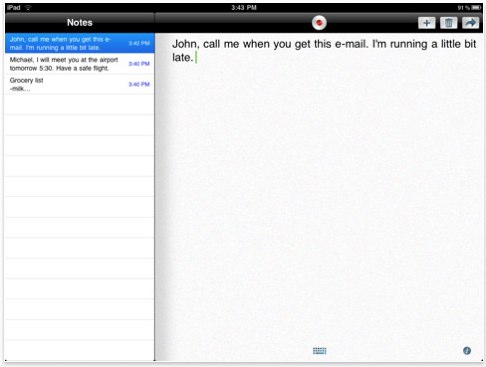Tap the red record button
The height and width of the screenshot is (367, 486).
pyautogui.click(x=319, y=23)
